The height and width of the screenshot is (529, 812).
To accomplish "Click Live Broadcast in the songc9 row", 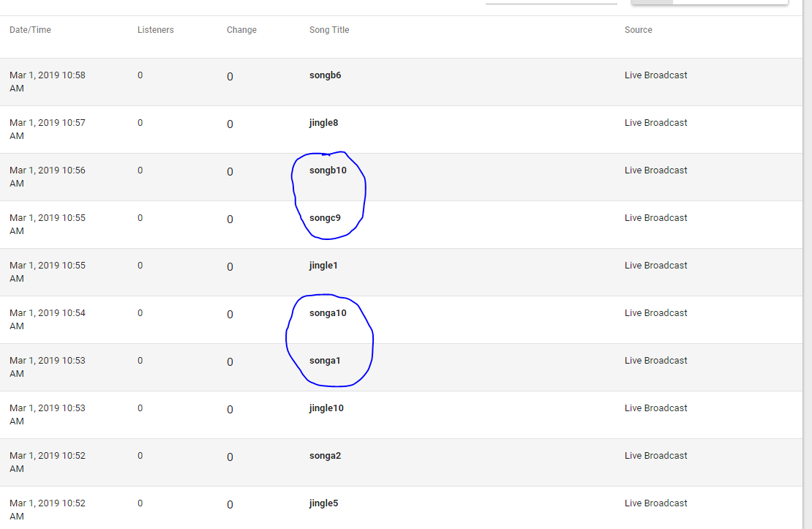I will [x=655, y=218].
